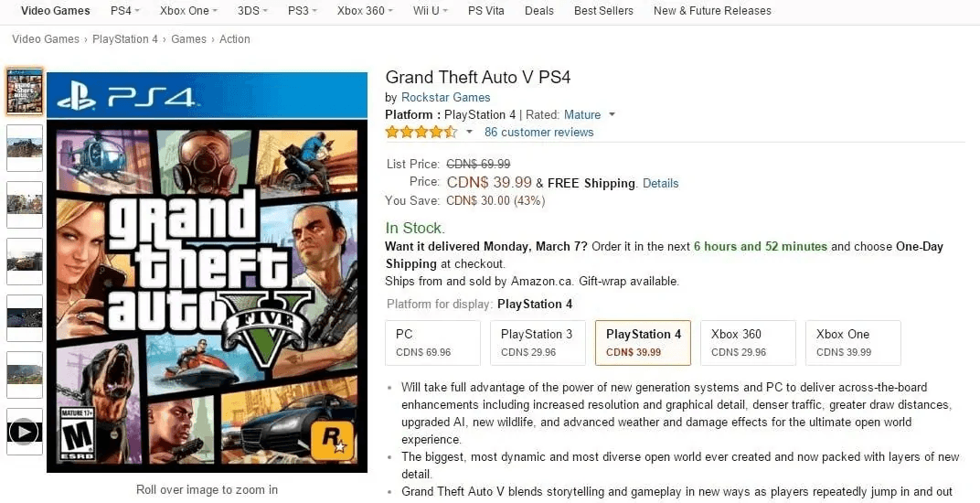Read the 86 customer reviews
Viewport: 980px width, 503px height.
(x=538, y=132)
